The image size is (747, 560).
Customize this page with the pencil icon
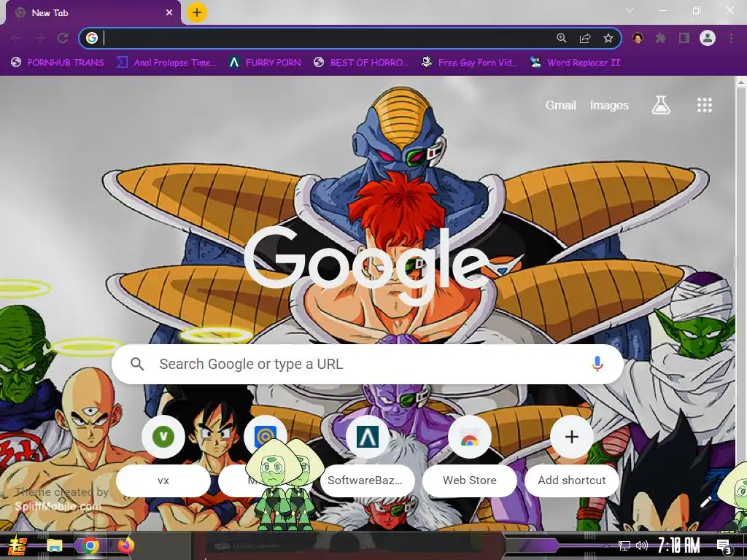(706, 502)
